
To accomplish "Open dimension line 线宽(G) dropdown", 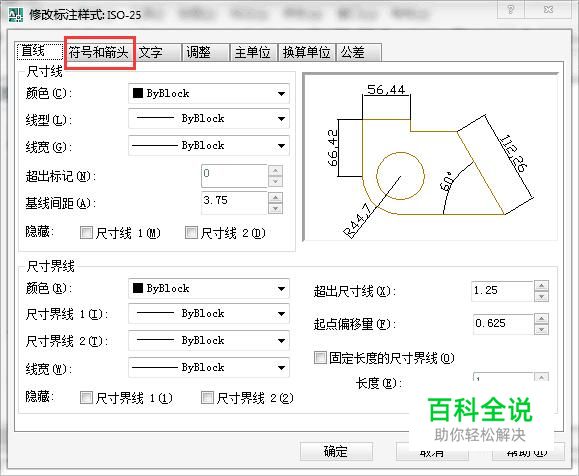I will (x=209, y=145).
